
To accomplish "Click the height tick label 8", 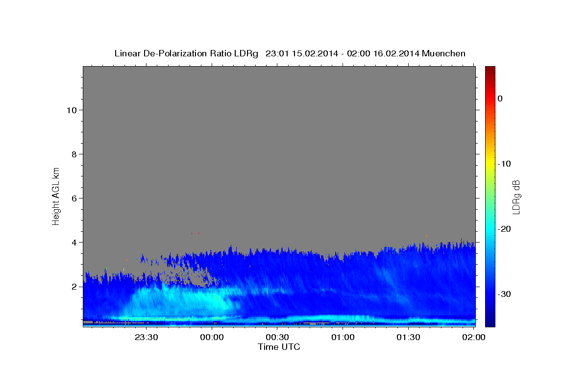I will click(x=74, y=154).
